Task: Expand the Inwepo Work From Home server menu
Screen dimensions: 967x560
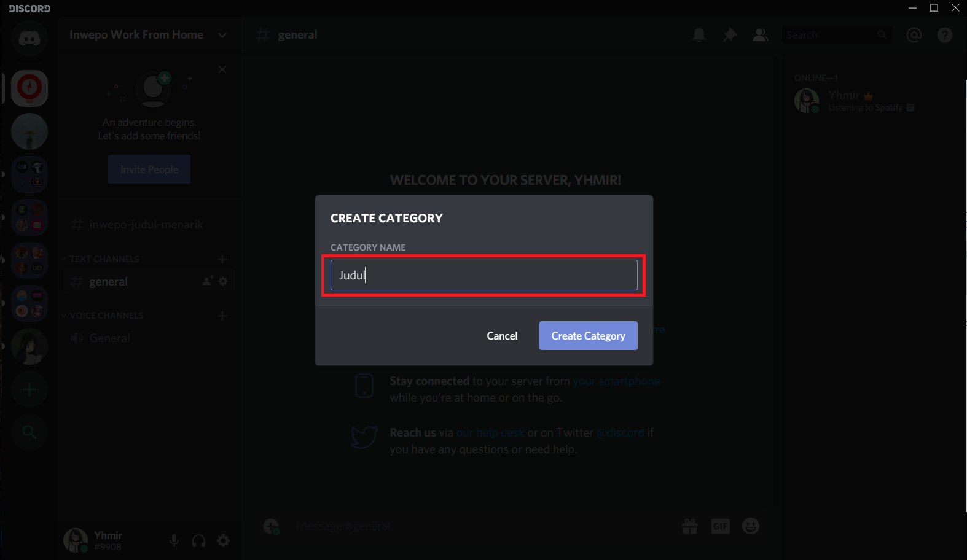Action: coord(222,35)
